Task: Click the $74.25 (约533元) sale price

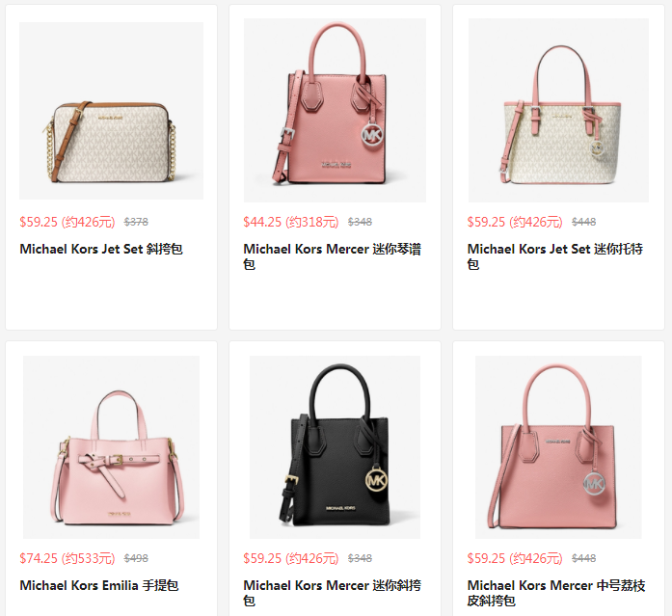Action: [67, 558]
